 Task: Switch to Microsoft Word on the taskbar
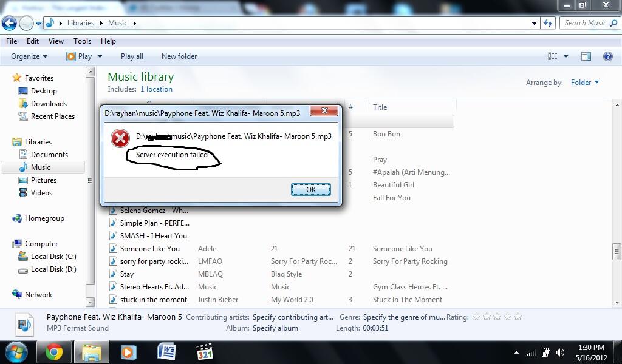pos(166,352)
